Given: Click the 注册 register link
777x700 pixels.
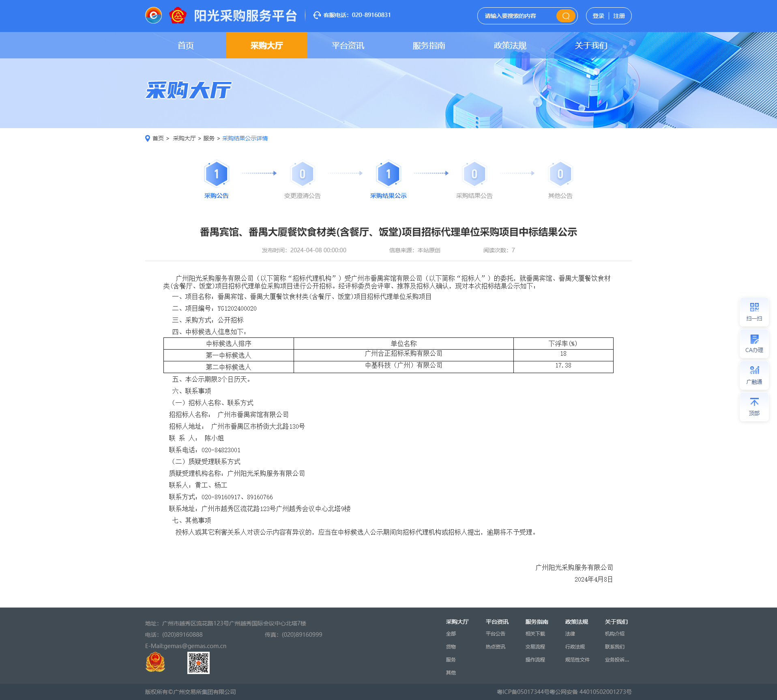Looking at the screenshot, I should [x=619, y=16].
